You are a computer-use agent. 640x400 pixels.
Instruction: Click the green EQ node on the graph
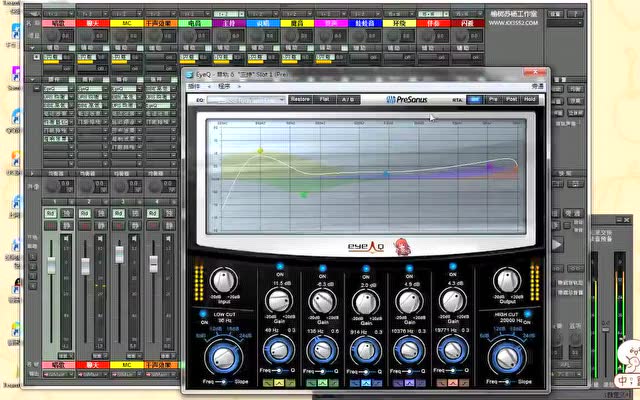point(304,194)
